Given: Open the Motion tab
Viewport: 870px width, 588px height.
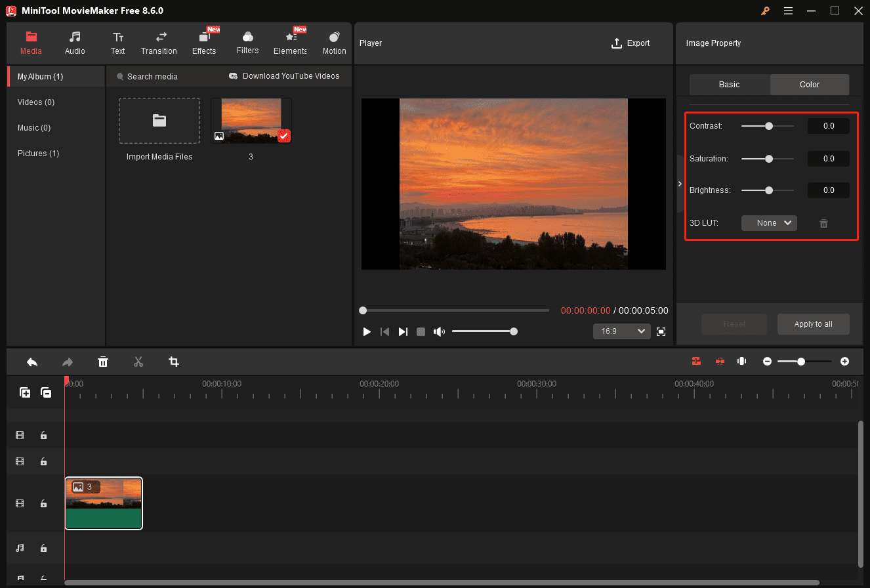Looking at the screenshot, I should coord(334,43).
